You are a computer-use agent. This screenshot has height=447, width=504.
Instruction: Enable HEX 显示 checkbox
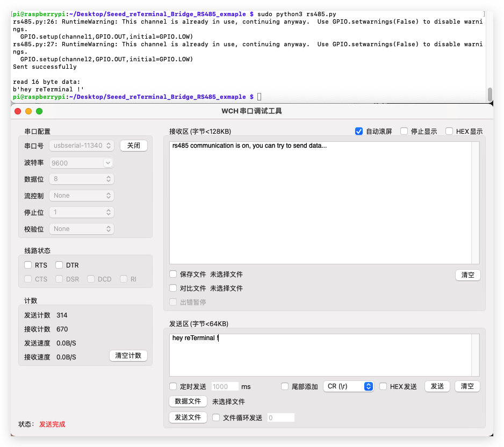(x=449, y=131)
